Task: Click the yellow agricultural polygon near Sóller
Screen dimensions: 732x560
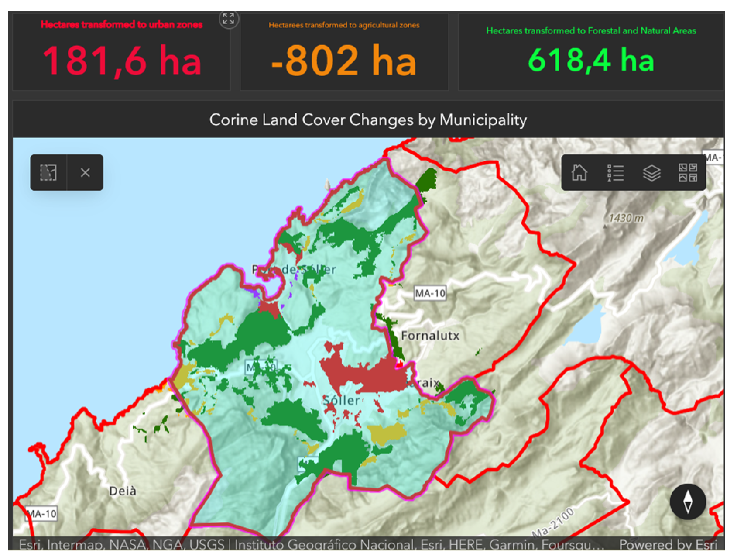Action: [387, 433]
